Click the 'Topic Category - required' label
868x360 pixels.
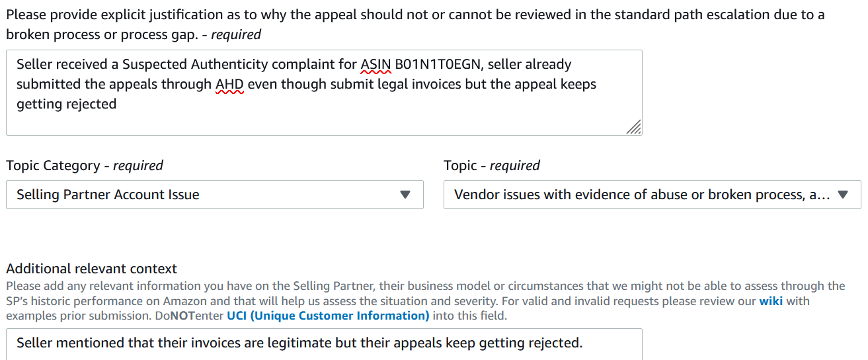point(85,165)
